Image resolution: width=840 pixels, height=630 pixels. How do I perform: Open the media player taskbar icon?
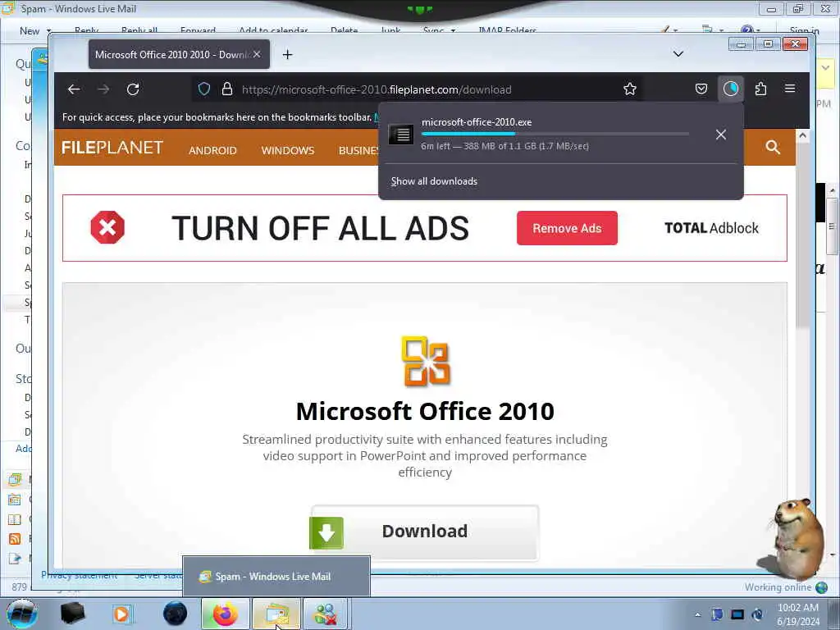[x=121, y=614]
